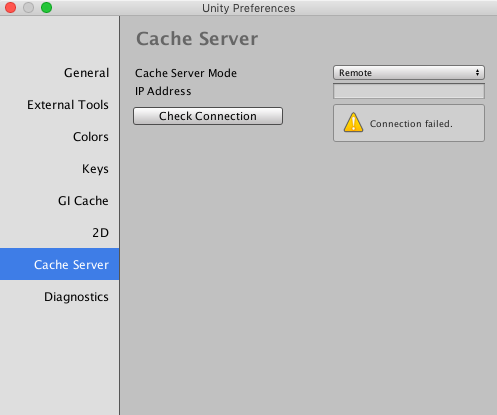Viewport: 497px width, 415px height.
Task: Open the External Tools section
Action: pyautogui.click(x=68, y=105)
